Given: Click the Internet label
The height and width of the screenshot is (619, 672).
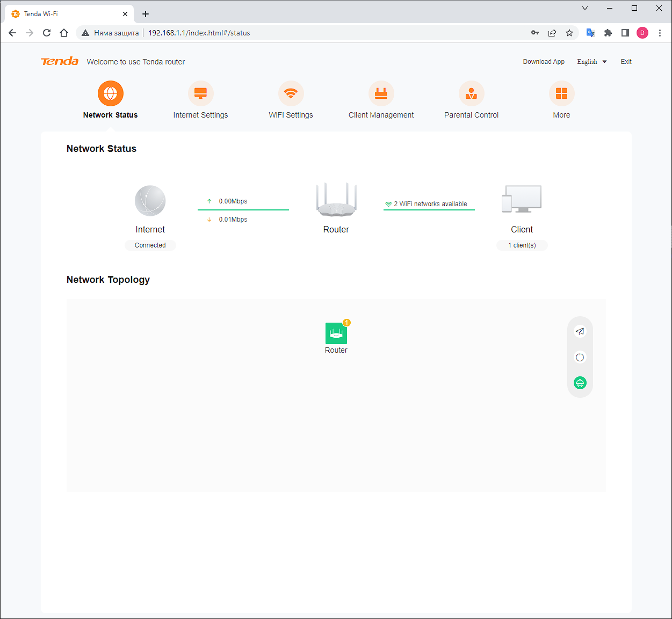Looking at the screenshot, I should (150, 229).
